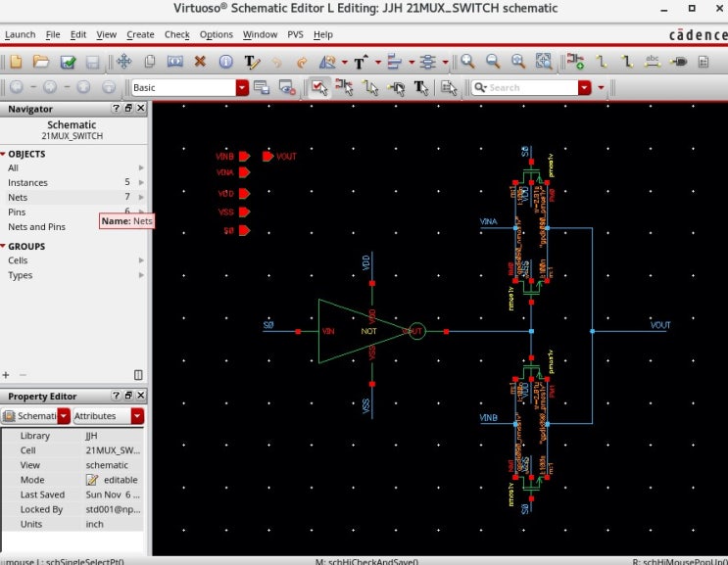Open the PVS menu

[x=295, y=34]
